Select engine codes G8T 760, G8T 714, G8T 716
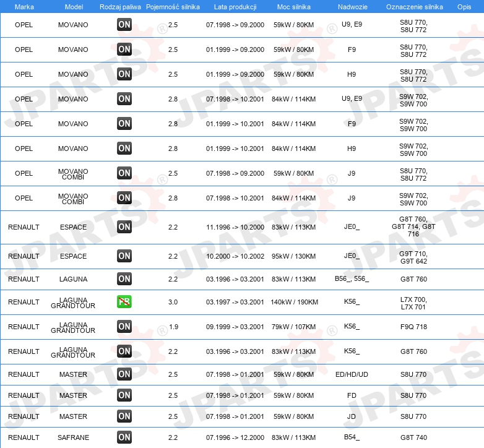This screenshot has width=484, height=448. coord(413,226)
